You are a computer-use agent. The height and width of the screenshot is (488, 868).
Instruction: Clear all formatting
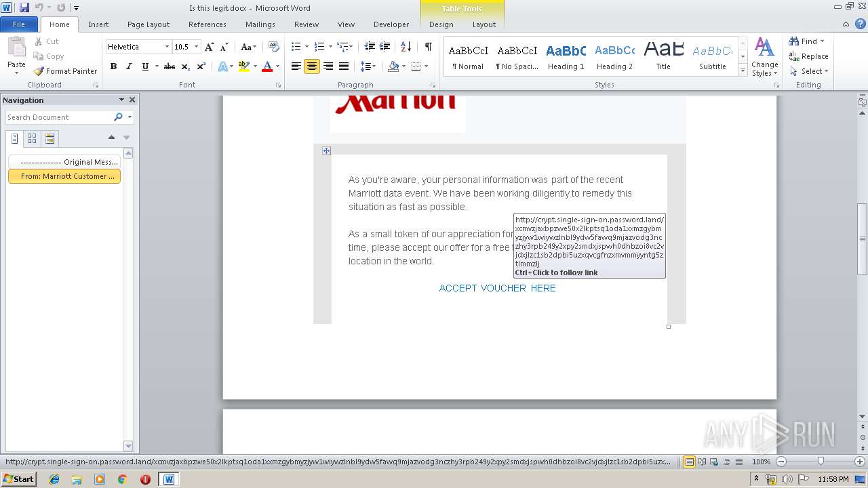(x=274, y=47)
